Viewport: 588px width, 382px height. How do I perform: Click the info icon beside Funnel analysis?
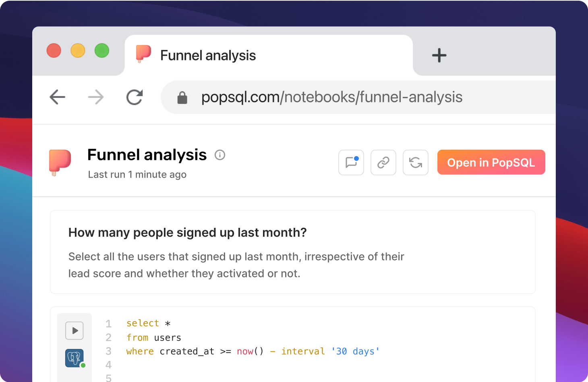[220, 155]
